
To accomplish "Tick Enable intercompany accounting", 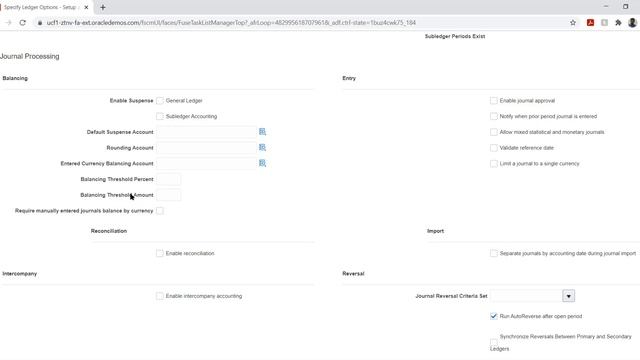I will (x=160, y=296).
